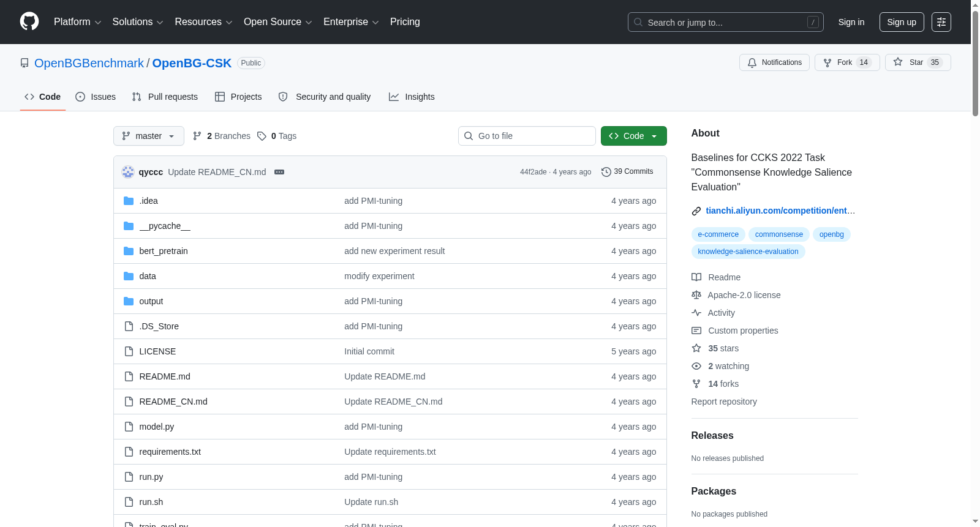The width and height of the screenshot is (980, 527).
Task: Open the __pycache__ folder
Action: tap(165, 226)
